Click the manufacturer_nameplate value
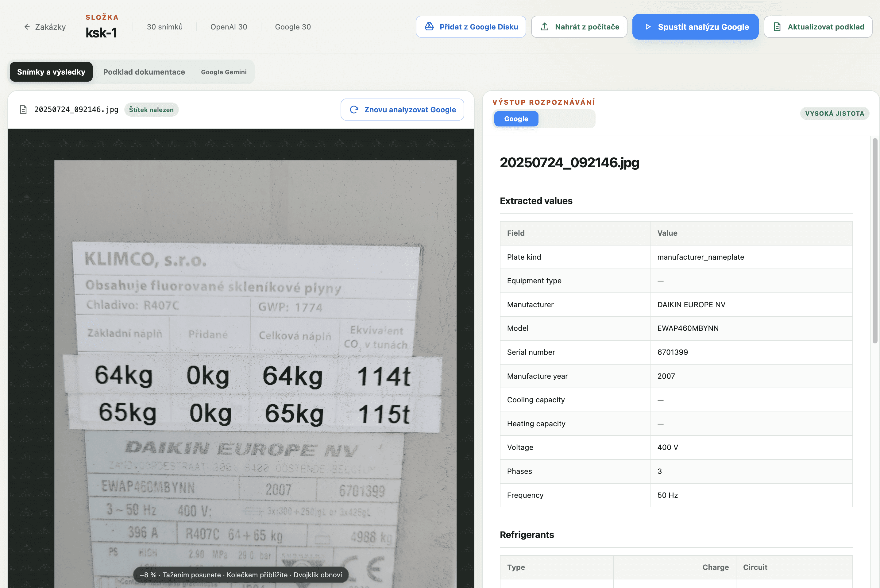880x588 pixels. 701,257
